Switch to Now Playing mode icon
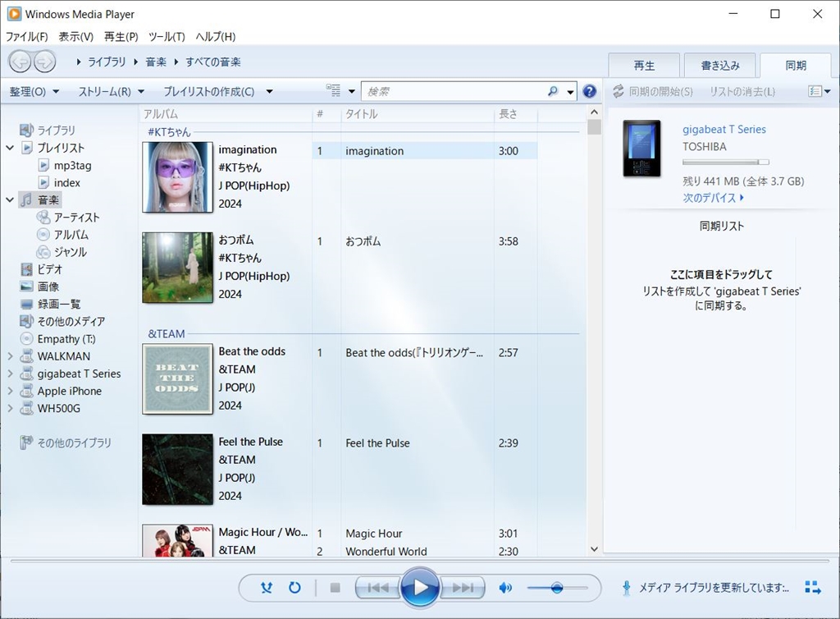The image size is (840, 619). (x=813, y=587)
